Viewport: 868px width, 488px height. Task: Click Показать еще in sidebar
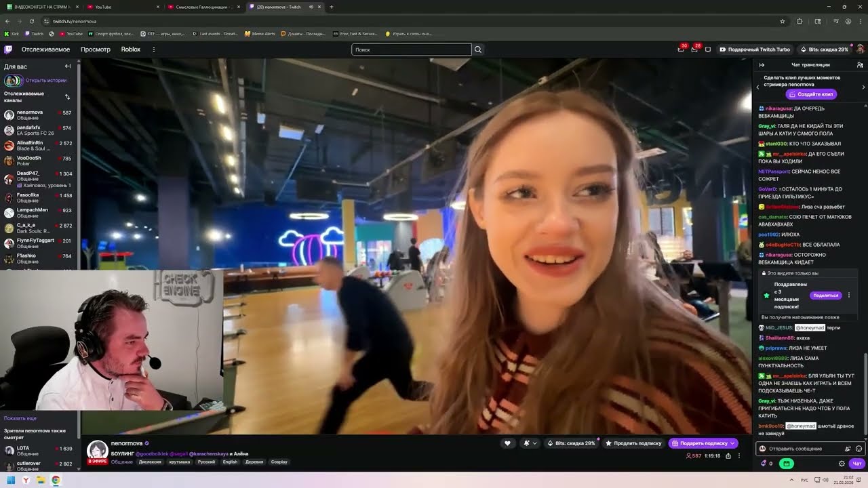[20, 418]
